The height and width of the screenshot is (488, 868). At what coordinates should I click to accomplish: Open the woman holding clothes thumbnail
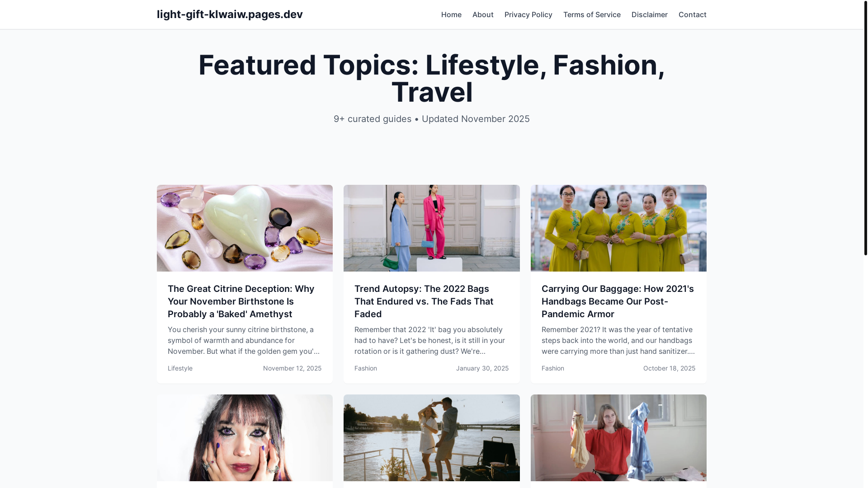pyautogui.click(x=618, y=438)
